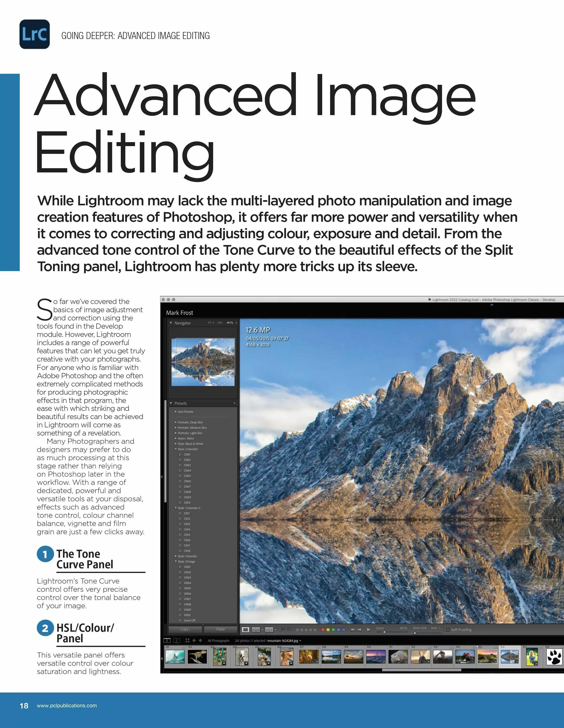This screenshot has height=728, width=564.
Task: Apply red colour label
Action: click(x=323, y=630)
